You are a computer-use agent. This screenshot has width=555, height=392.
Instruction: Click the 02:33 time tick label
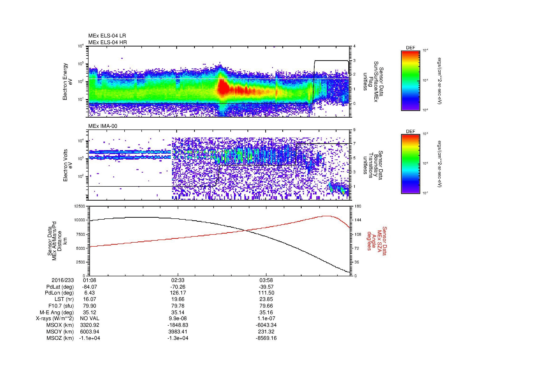[x=178, y=280]
